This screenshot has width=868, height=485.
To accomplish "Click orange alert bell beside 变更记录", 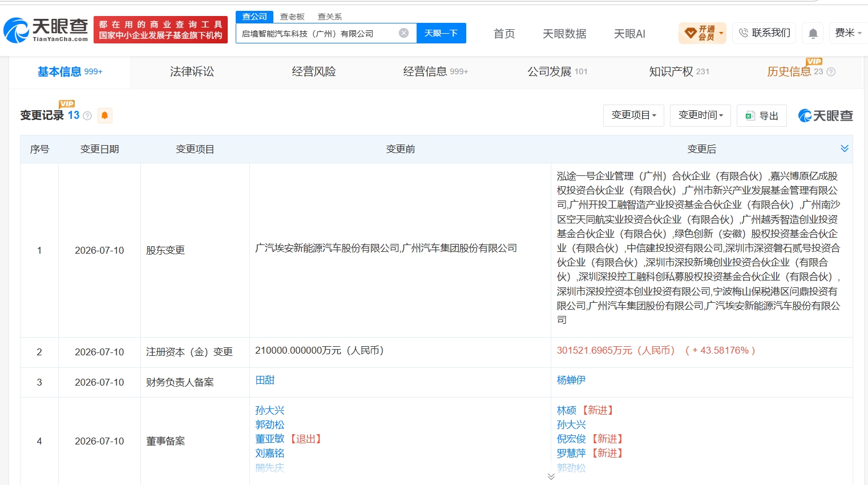I will pos(104,115).
